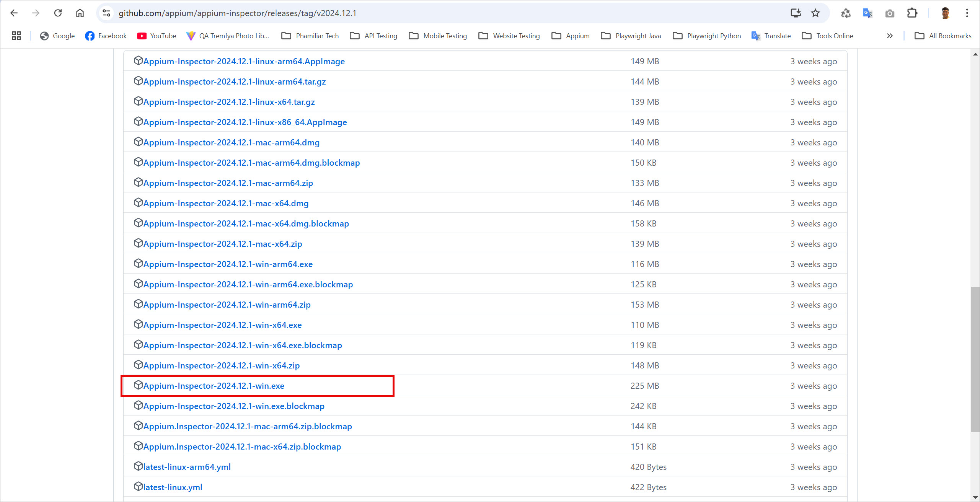Viewport: 980px width, 502px height.
Task: Click package icon beside mac-arm64.dmg
Action: pos(138,142)
